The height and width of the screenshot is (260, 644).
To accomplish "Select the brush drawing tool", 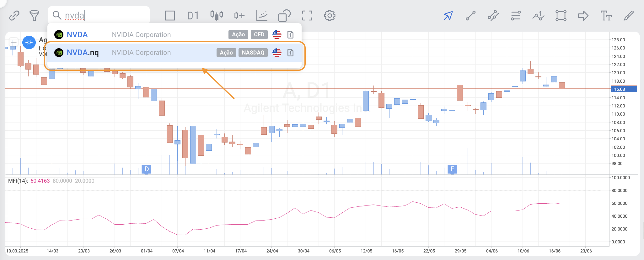I will point(629,15).
